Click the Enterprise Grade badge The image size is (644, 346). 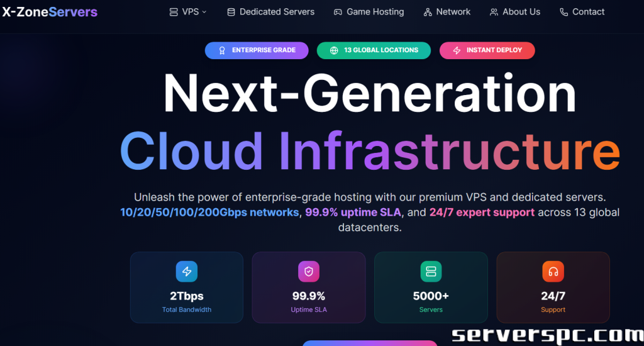coord(257,50)
